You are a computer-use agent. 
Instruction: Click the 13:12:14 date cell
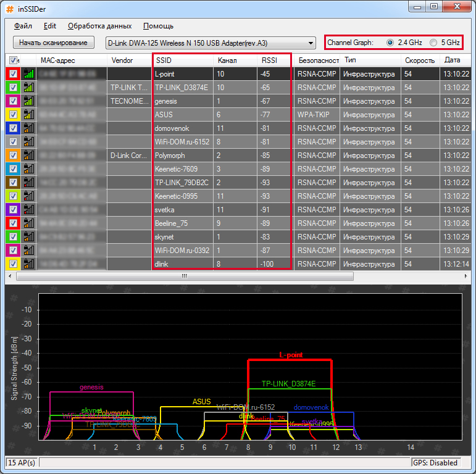click(x=456, y=264)
